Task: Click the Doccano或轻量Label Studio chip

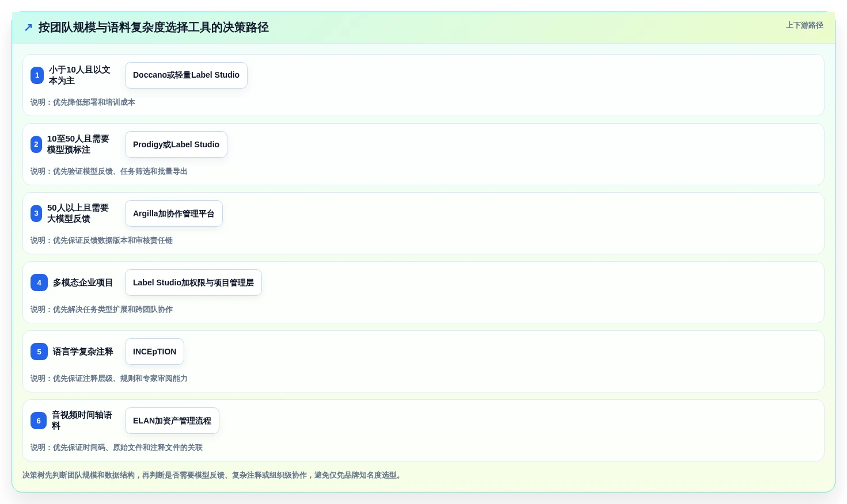Action: [x=186, y=75]
